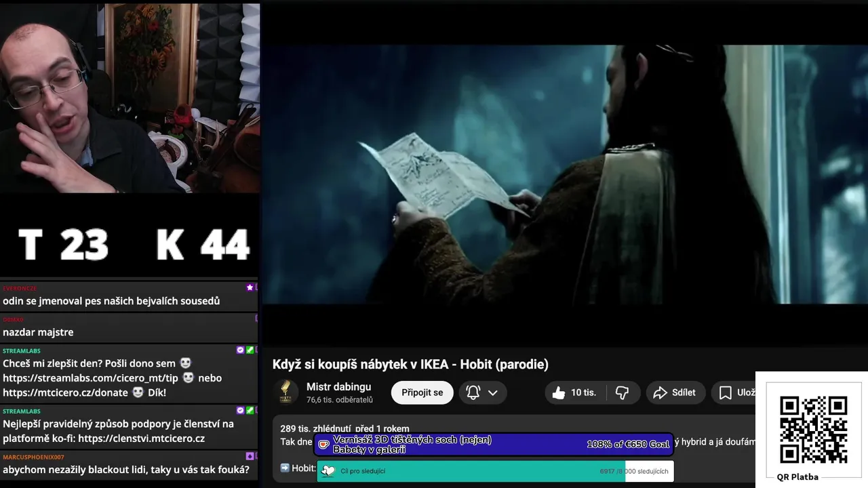Image resolution: width=868 pixels, height=488 pixels.
Task: Click the streamer webcam feed
Action: [130, 98]
